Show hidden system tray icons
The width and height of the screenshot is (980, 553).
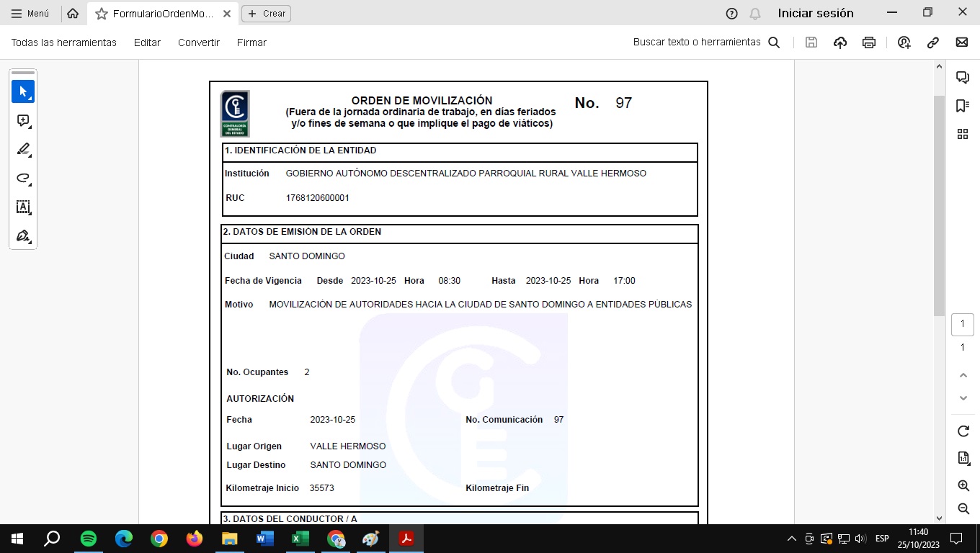point(791,539)
